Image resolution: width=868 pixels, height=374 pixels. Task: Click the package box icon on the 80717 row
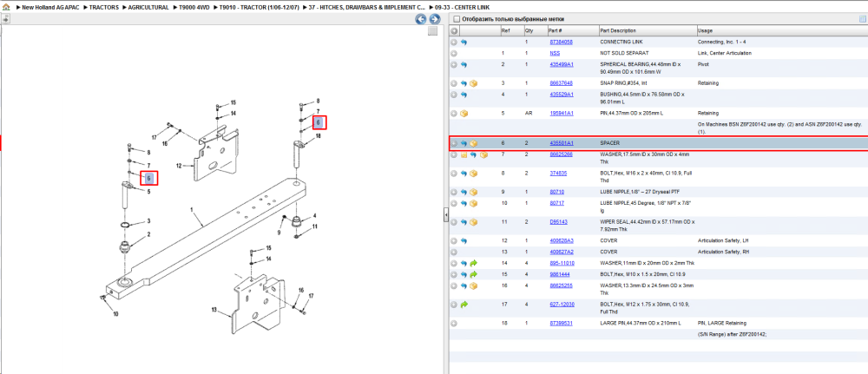pyautogui.click(x=473, y=204)
